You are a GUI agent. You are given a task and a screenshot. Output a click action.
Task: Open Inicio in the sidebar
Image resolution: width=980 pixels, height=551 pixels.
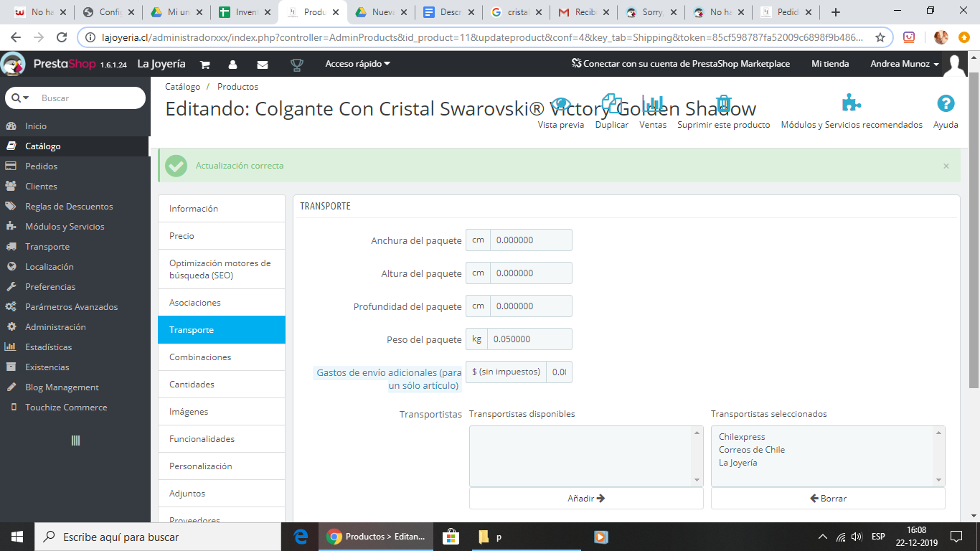pos(75,126)
